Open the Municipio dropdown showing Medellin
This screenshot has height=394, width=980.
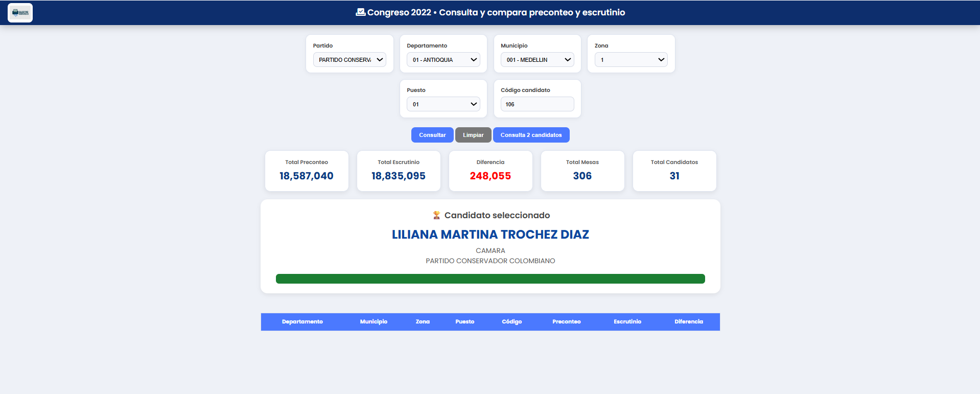click(x=537, y=60)
